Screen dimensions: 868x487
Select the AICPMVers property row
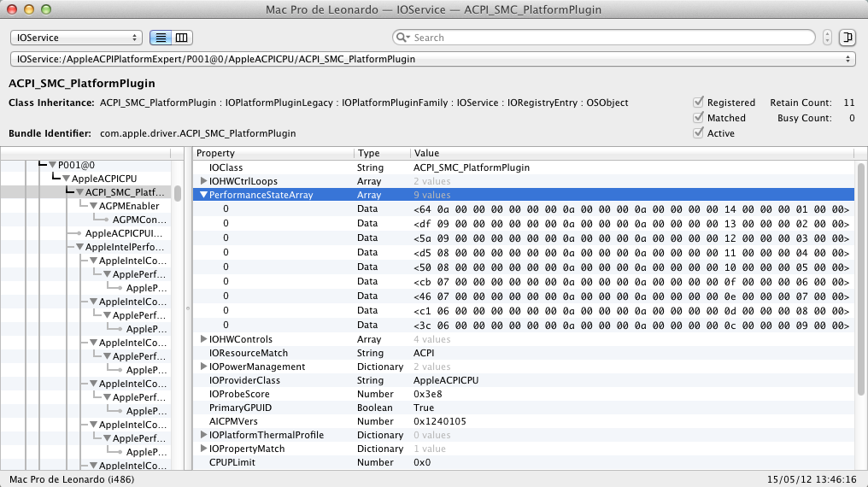[523, 421]
